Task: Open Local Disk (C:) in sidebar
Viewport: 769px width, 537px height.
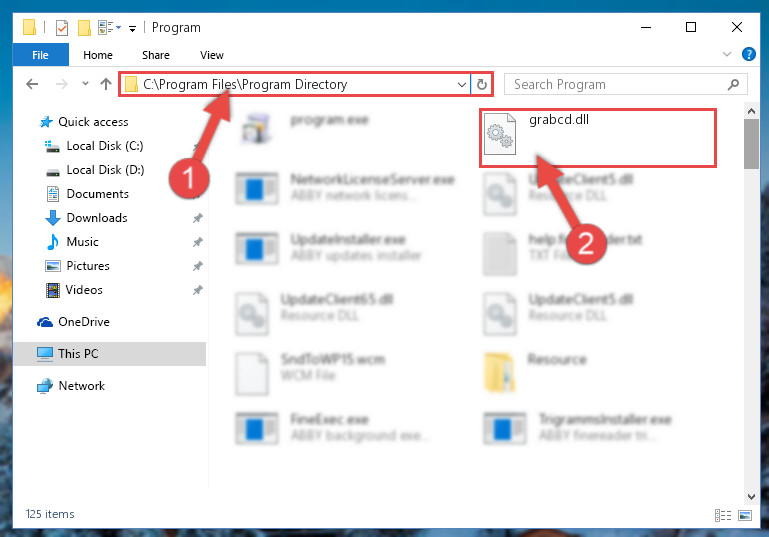Action: (x=105, y=146)
